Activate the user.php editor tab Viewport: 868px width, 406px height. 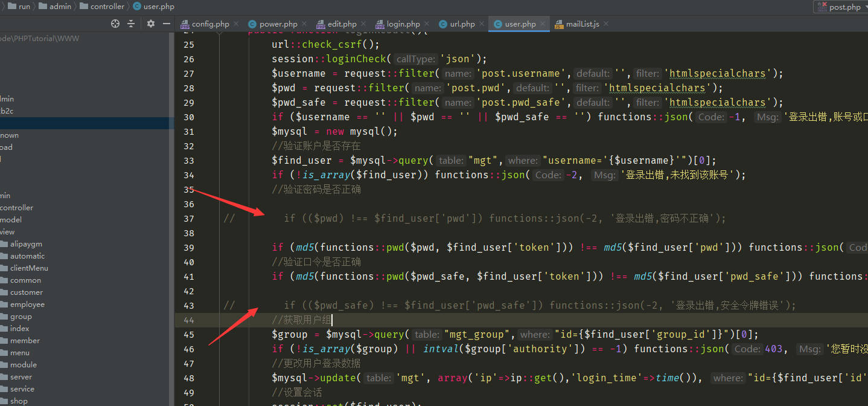tap(520, 24)
